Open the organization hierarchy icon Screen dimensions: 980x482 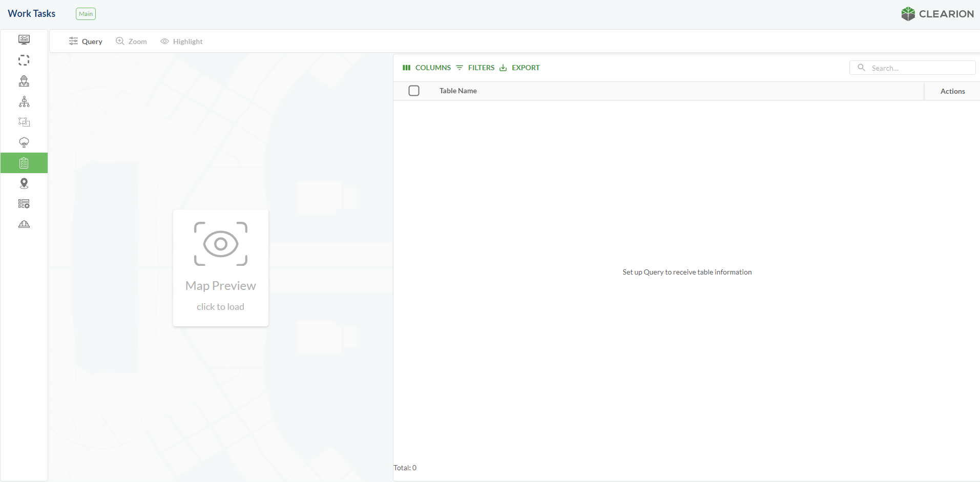point(24,101)
